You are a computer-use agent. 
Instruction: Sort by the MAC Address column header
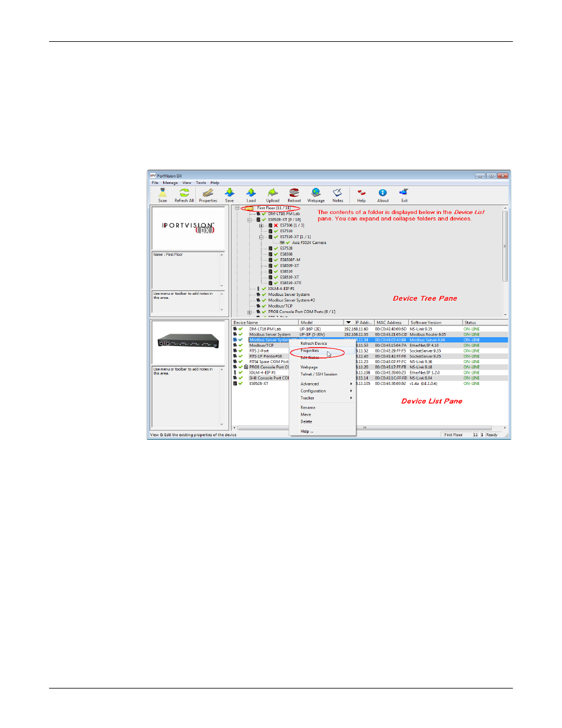392,322
